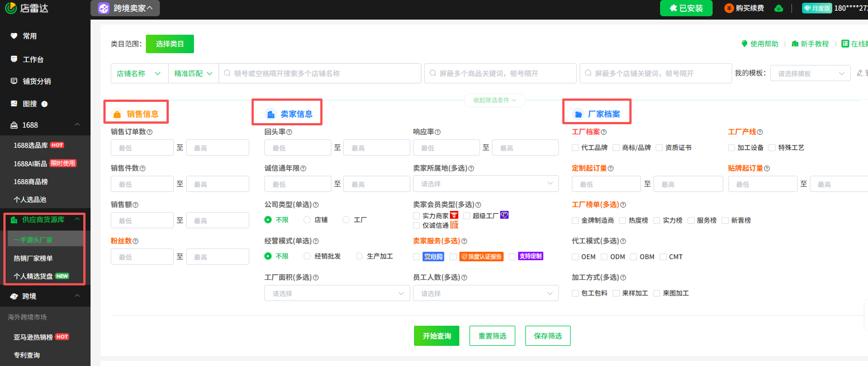Select the 工厂 company type radio
The height and width of the screenshot is (366, 868).
pyautogui.click(x=347, y=220)
